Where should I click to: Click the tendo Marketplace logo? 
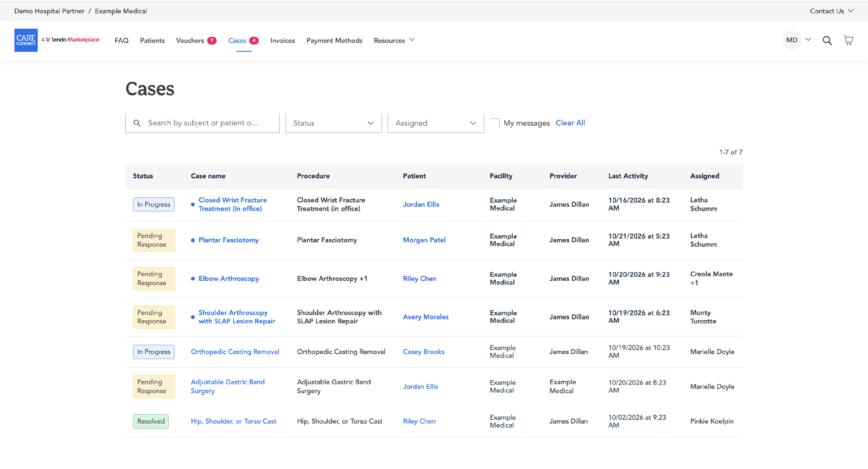[x=70, y=40]
